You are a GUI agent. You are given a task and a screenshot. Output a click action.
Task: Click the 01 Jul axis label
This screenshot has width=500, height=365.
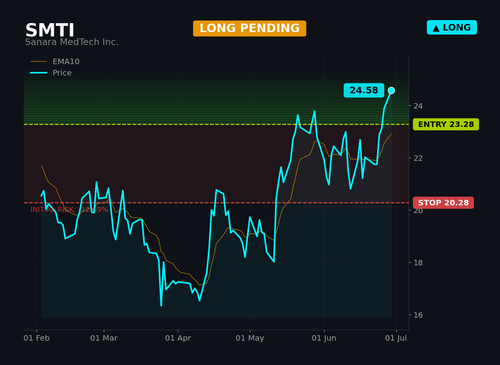pyautogui.click(x=396, y=338)
